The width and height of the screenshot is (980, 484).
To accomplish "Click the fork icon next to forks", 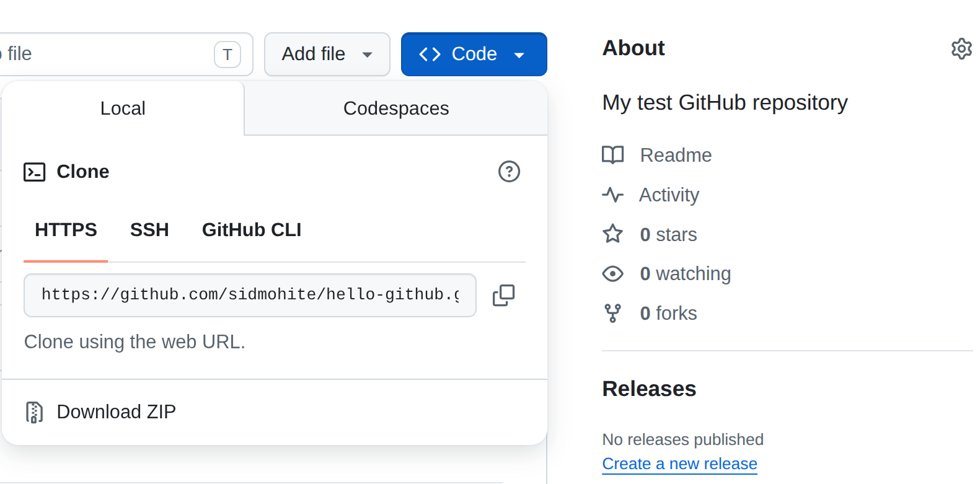I will pos(613,313).
